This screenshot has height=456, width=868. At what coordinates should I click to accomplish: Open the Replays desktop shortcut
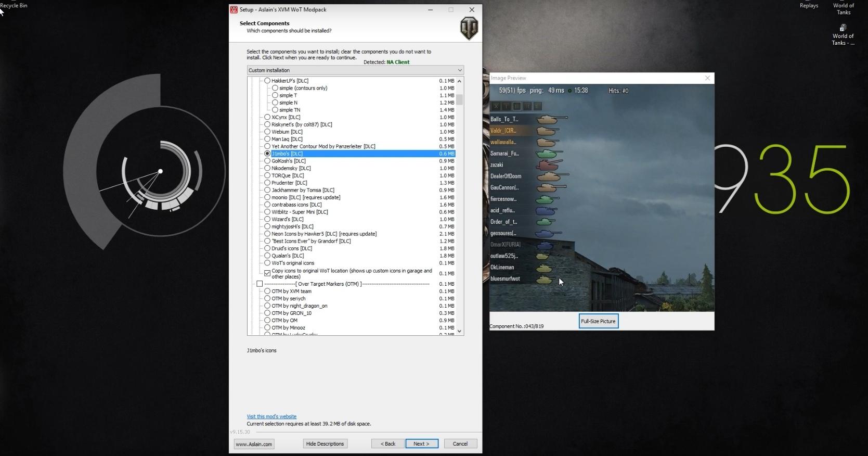pyautogui.click(x=809, y=5)
